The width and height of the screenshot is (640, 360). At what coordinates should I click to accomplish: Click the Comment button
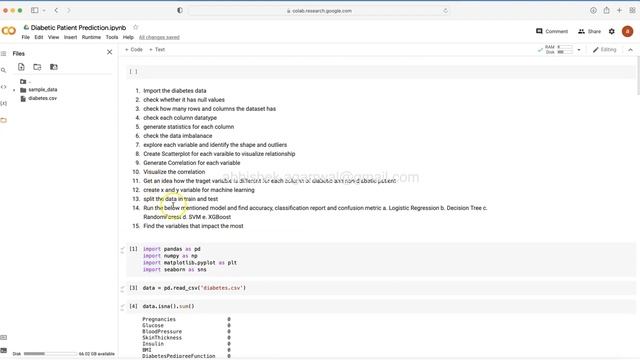pos(552,31)
